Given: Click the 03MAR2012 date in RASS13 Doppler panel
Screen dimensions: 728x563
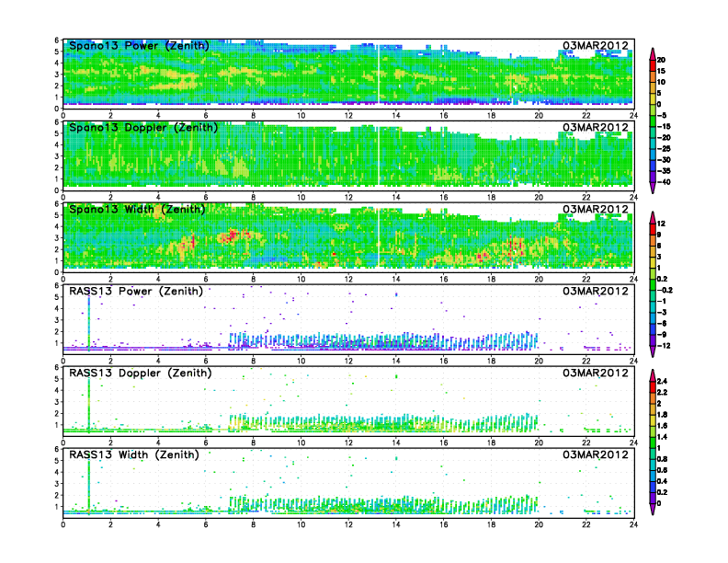Looking at the screenshot, I should click(596, 373).
